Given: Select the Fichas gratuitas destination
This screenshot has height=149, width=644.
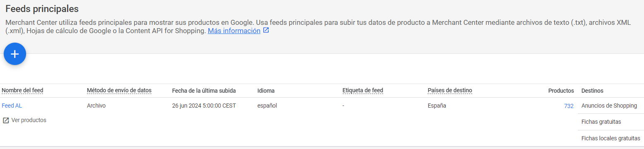Looking at the screenshot, I should click(601, 122).
